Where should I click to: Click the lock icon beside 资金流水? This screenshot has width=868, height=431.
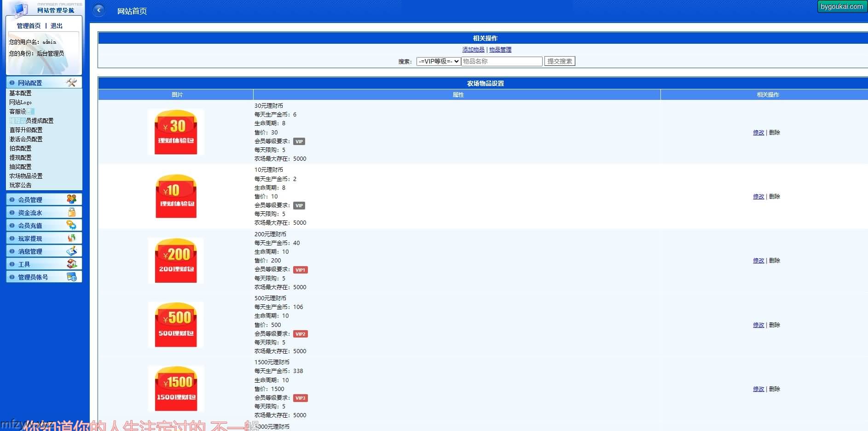[72, 212]
